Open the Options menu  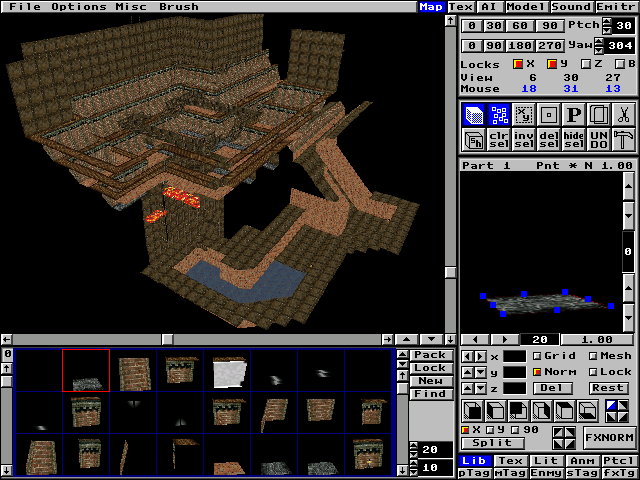pyautogui.click(x=79, y=7)
